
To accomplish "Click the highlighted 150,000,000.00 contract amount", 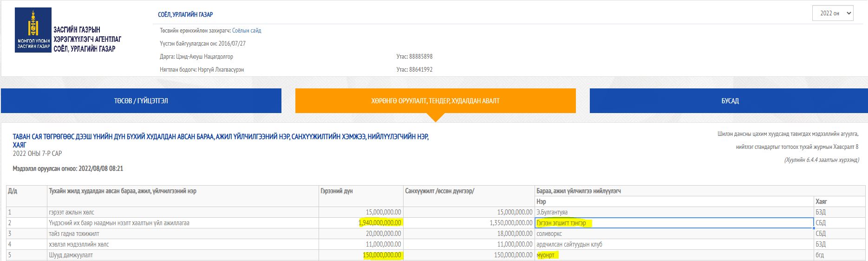I will point(382,255).
